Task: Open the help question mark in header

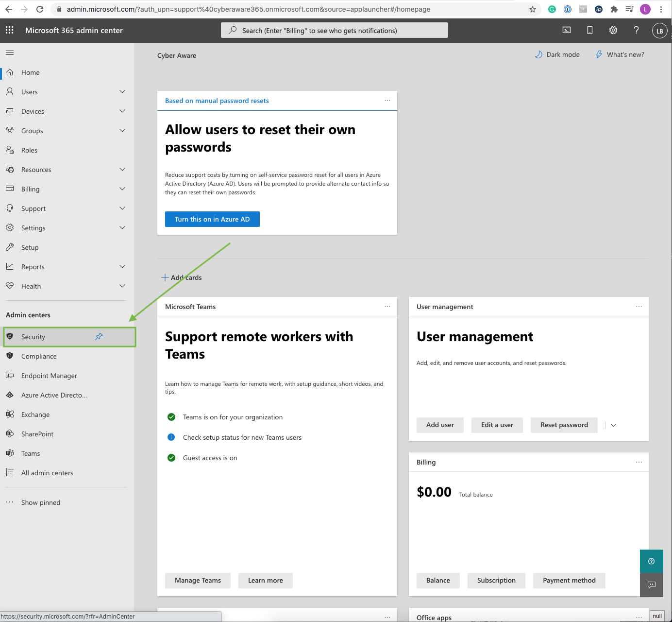Action: 636,30
